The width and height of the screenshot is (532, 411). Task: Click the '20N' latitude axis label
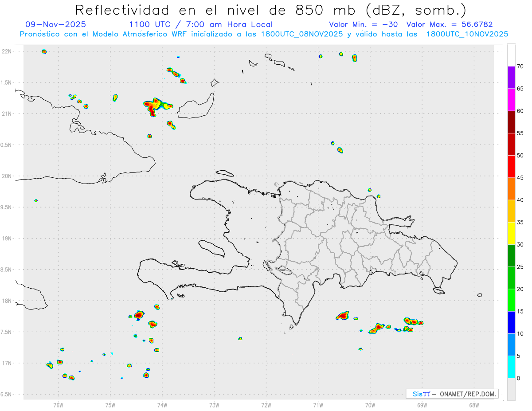click(7, 176)
